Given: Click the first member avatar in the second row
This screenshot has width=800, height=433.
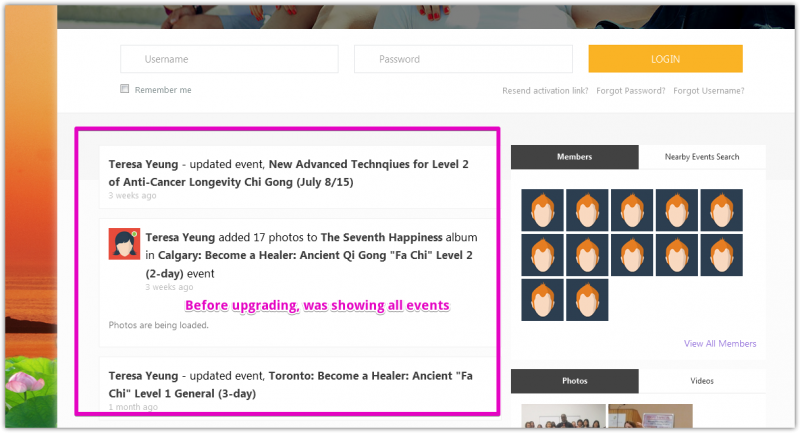Looking at the screenshot, I should pos(542,255).
